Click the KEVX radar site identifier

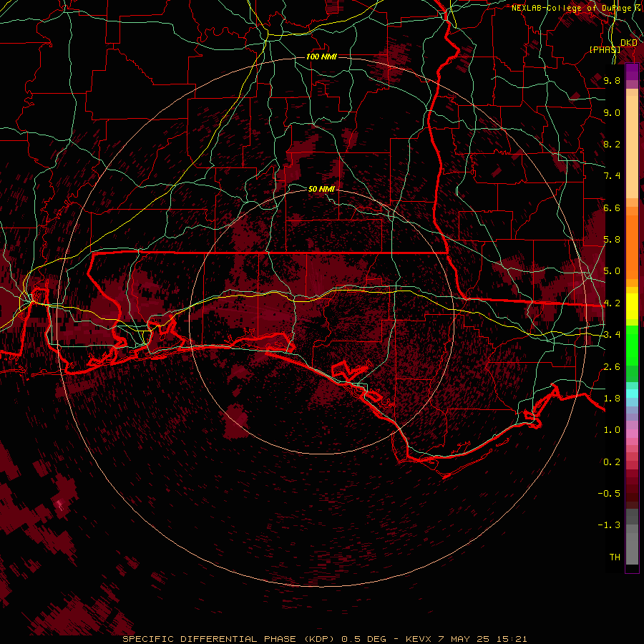(418, 639)
